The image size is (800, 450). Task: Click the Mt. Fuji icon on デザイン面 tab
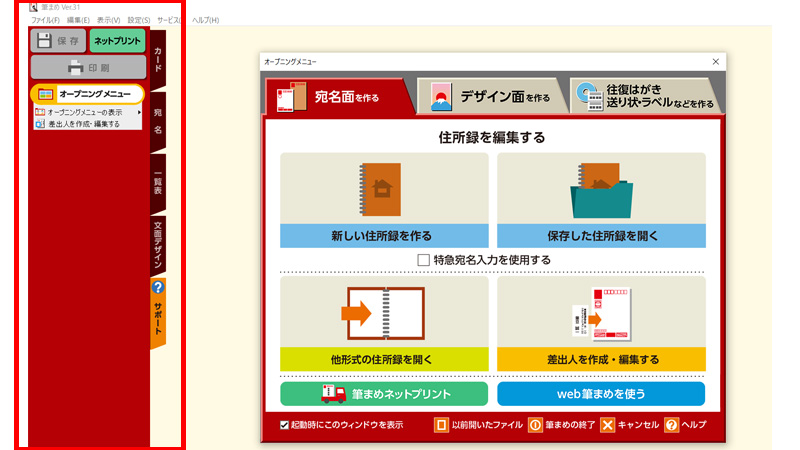point(441,97)
